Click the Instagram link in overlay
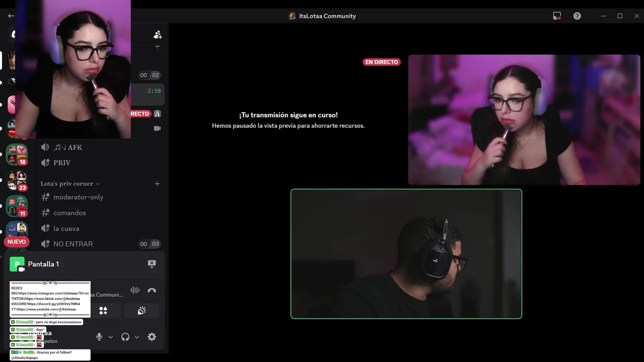Viewport: 644px width, 362px height. pos(50,293)
